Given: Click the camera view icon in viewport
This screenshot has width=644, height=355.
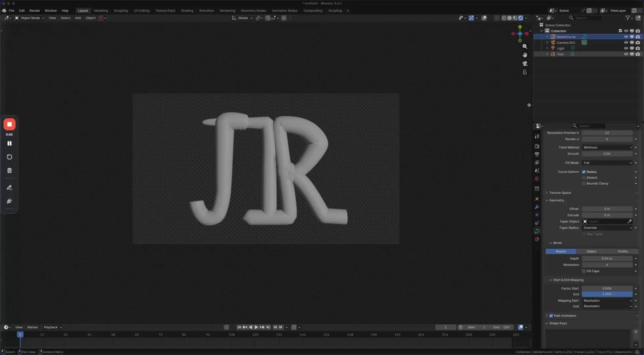Looking at the screenshot, I should (x=525, y=63).
